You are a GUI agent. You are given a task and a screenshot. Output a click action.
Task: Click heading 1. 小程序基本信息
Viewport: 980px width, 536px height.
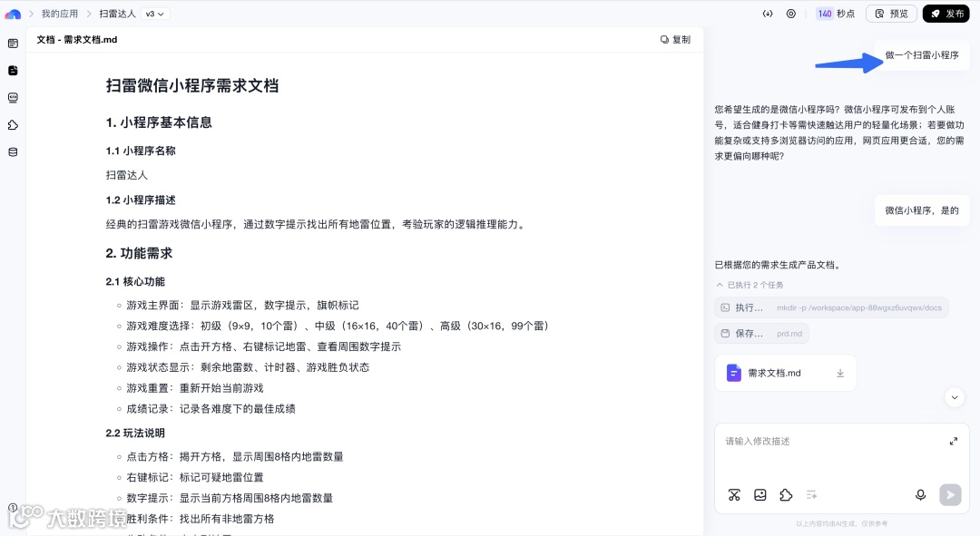tap(159, 122)
